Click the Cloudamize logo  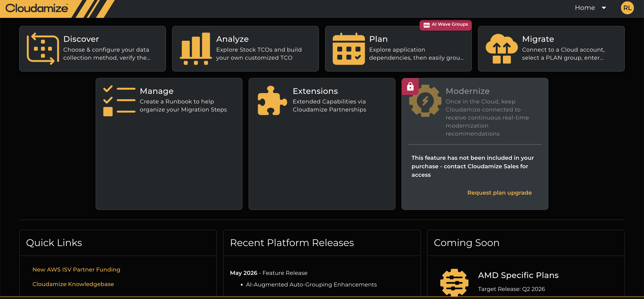[36, 8]
